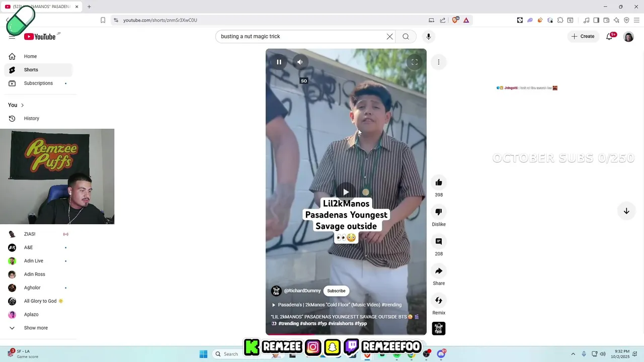The image size is (644, 362).
Task: Seek using the Short's progress bar
Action: point(346,334)
